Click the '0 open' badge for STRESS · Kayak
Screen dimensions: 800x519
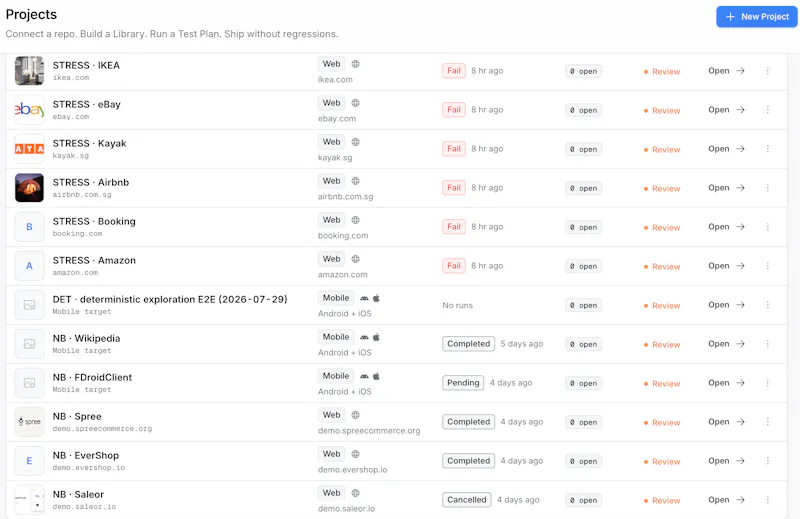pyautogui.click(x=583, y=150)
